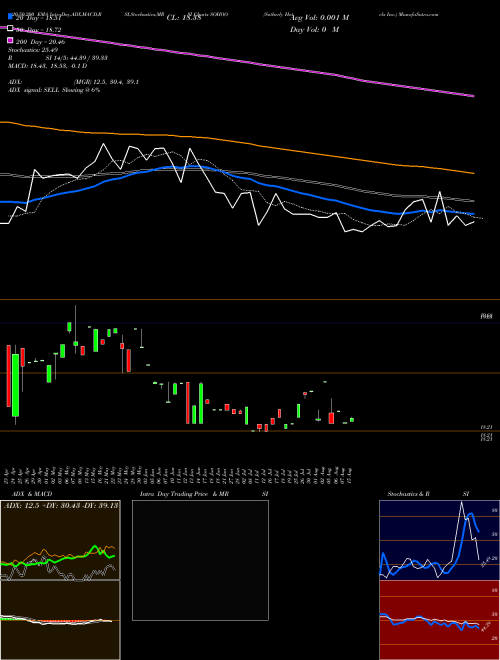Click the ADX signal: SELL Slowing text
Viewport: 500px width, 660px height.
(x=54, y=90)
